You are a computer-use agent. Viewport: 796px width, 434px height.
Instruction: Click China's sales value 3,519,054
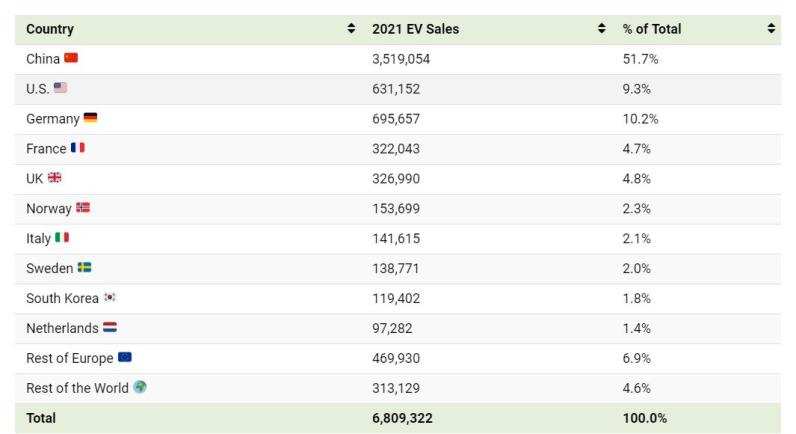click(x=401, y=59)
